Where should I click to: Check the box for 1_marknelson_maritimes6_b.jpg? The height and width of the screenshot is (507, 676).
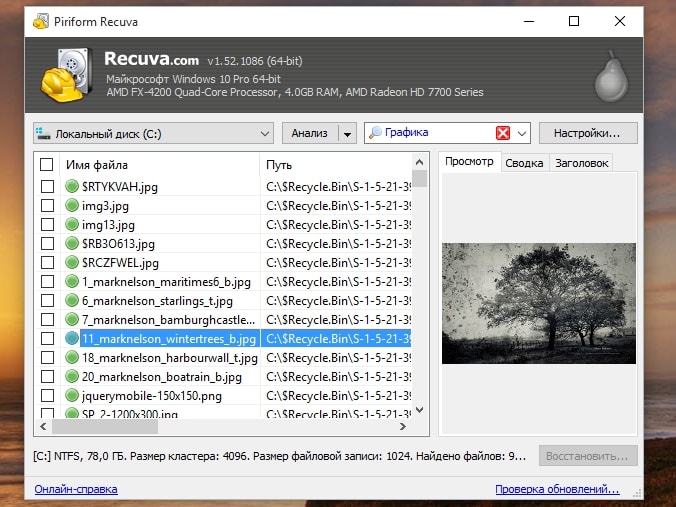47,282
